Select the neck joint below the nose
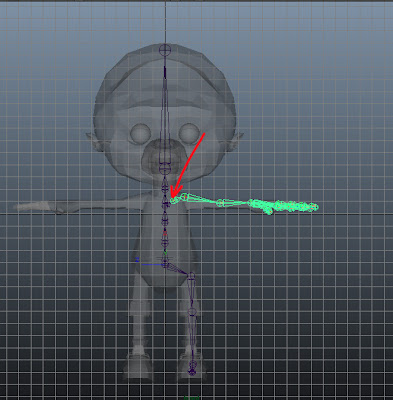This screenshot has width=393, height=400. (164, 168)
